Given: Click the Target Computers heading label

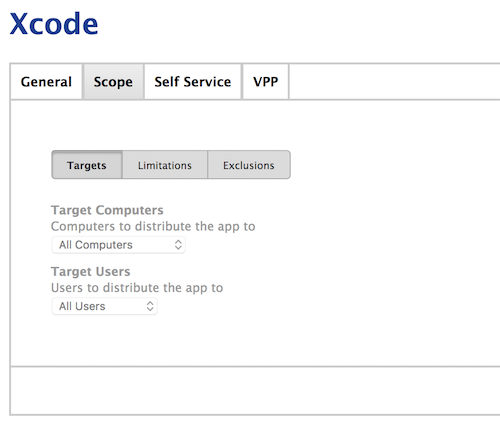Looking at the screenshot, I should 107,210.
